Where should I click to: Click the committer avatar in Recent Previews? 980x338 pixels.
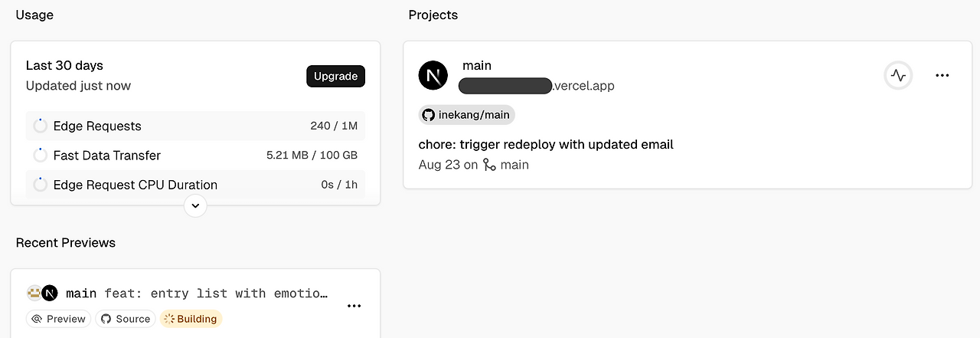pyautogui.click(x=34, y=293)
